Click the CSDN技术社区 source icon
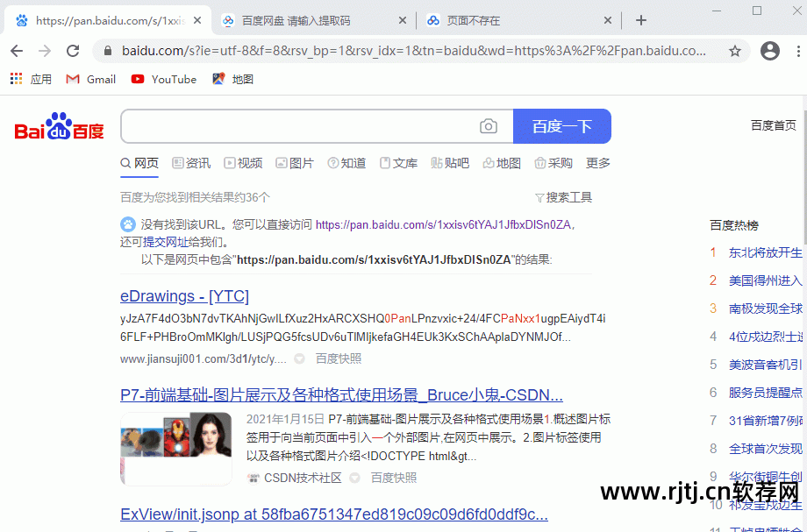 point(252,478)
